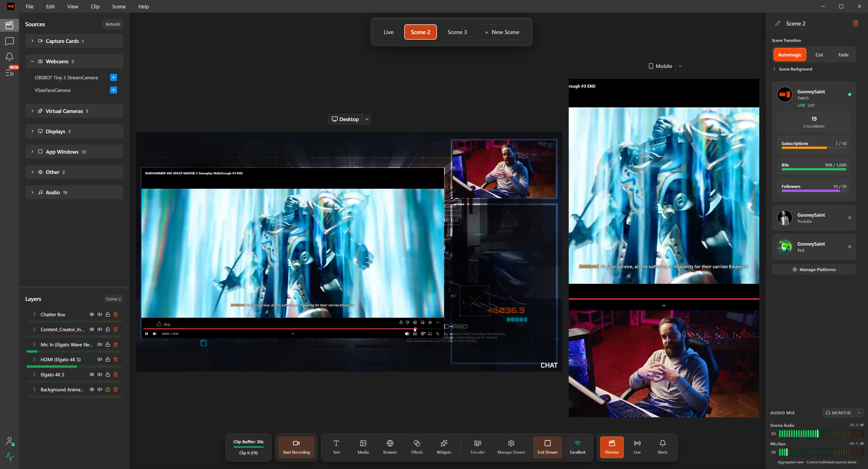Screen dimensions: 868x469
Task: Adjust the Source Audio level meter
Action: point(821,434)
